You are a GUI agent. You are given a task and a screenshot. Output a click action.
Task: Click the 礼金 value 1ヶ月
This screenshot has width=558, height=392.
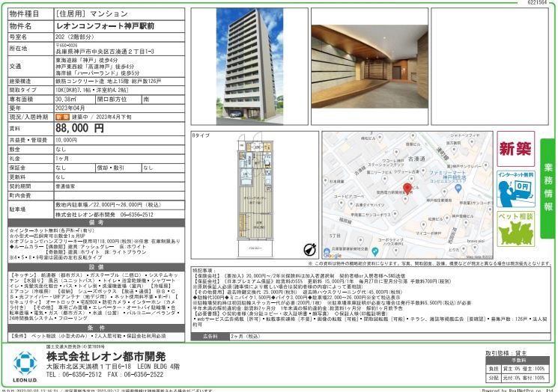tap(62, 159)
